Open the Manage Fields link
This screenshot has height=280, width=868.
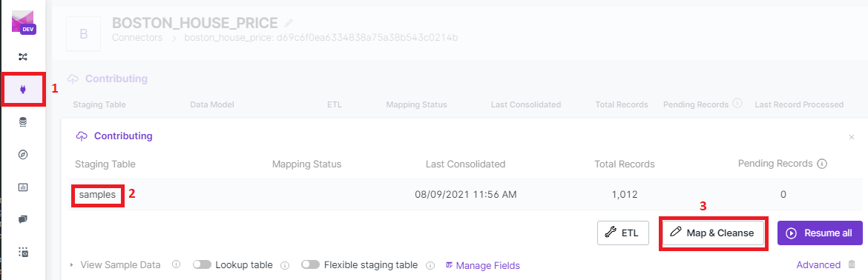483,266
